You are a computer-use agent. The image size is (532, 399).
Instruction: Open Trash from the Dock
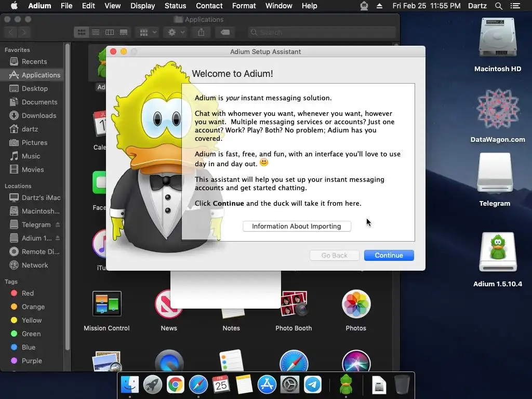[x=402, y=385]
